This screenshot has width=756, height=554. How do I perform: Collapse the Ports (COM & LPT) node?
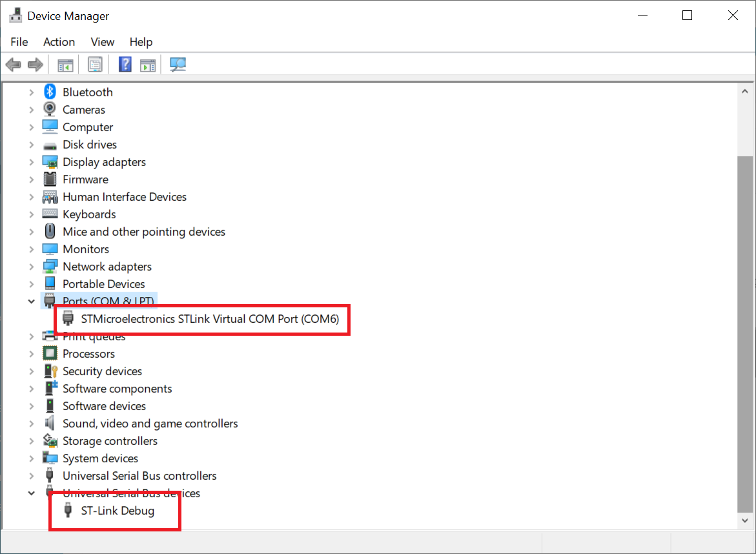click(x=31, y=301)
